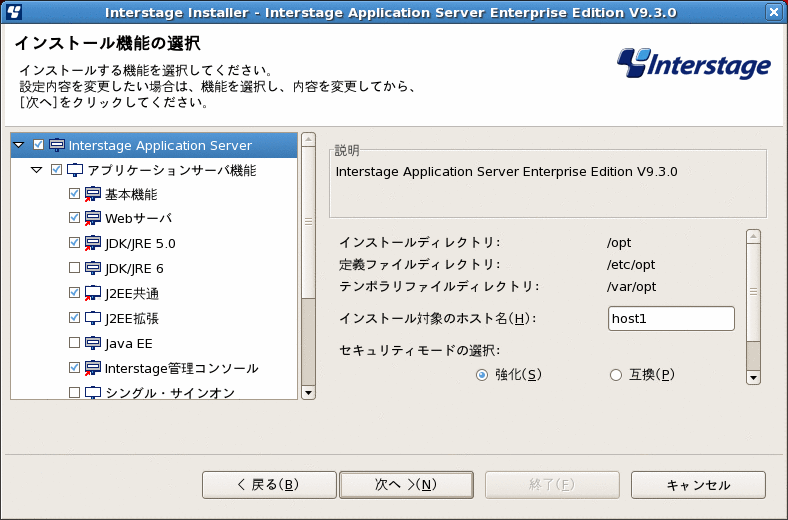The height and width of the screenshot is (520, 788).
Task: Select the J2EE共通 tree item
Action: [132, 293]
